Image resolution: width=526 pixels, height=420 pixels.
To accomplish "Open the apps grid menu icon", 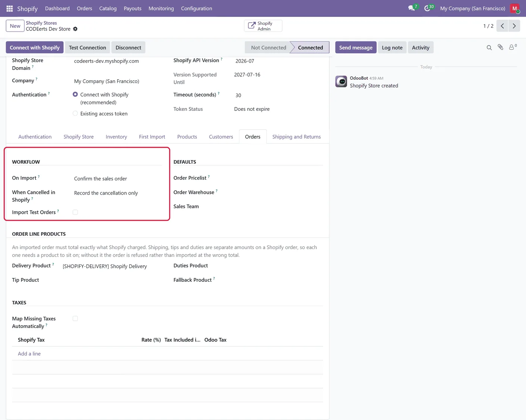I will point(10,8).
